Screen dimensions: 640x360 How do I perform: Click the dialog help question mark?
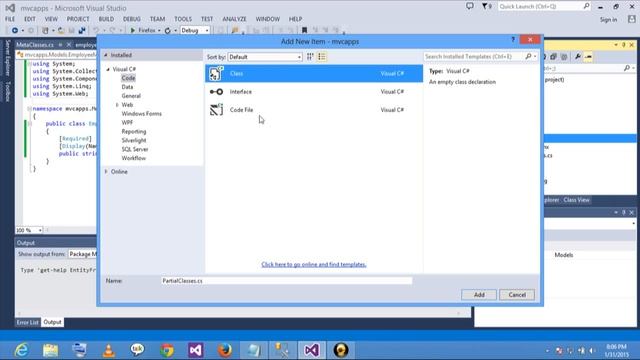point(513,39)
